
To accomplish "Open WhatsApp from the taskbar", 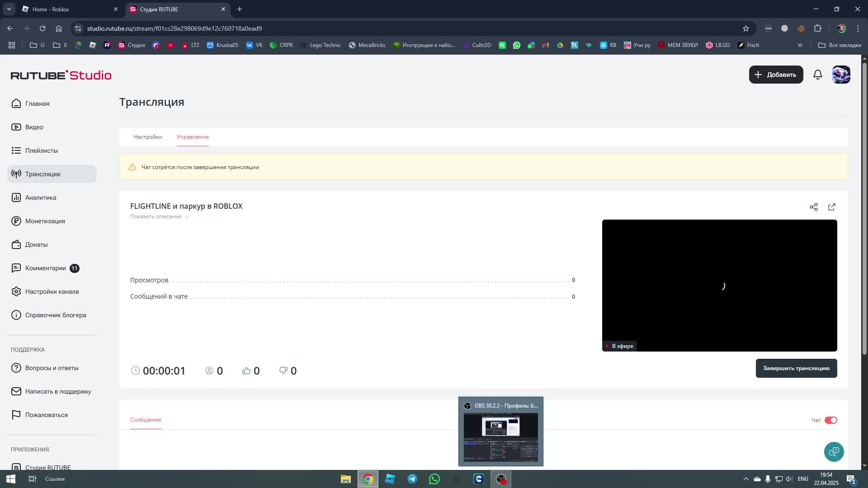I will [434, 479].
